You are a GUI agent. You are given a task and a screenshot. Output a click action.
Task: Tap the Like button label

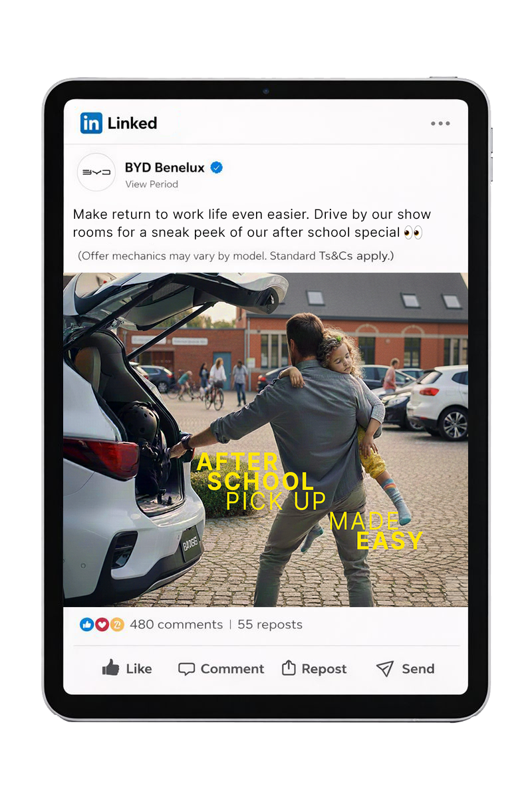(139, 669)
